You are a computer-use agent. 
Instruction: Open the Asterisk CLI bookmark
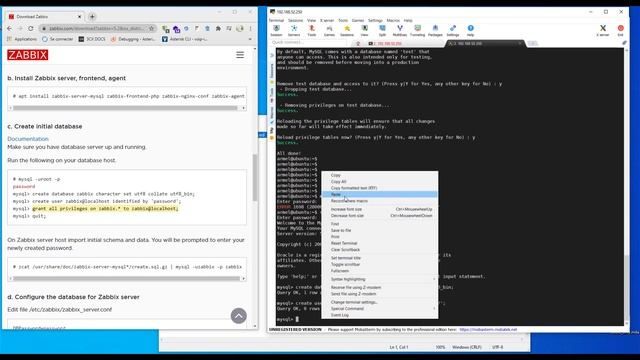click(185, 39)
